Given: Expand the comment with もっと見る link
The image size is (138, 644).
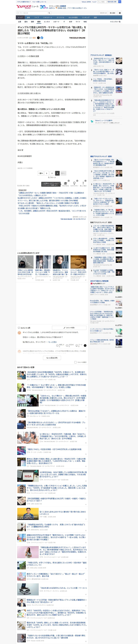Looking at the screenshot, I should (53, 342).
